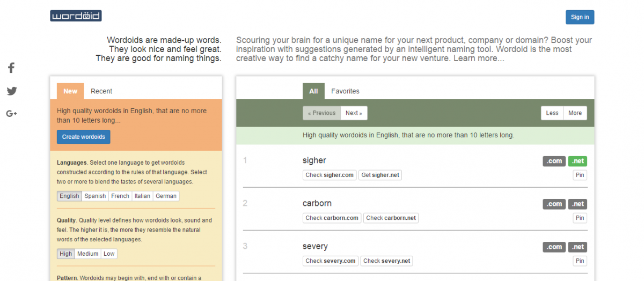Toggle the French language option

[x=120, y=196]
